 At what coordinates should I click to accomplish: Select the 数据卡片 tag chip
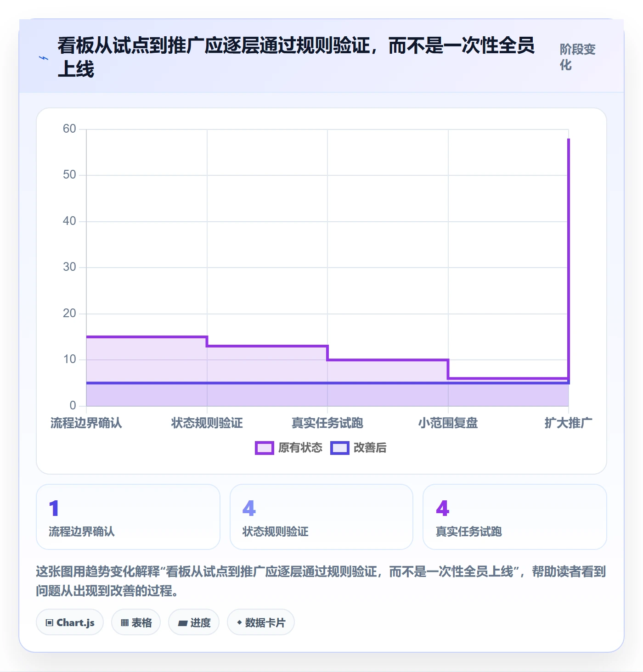[x=261, y=622]
